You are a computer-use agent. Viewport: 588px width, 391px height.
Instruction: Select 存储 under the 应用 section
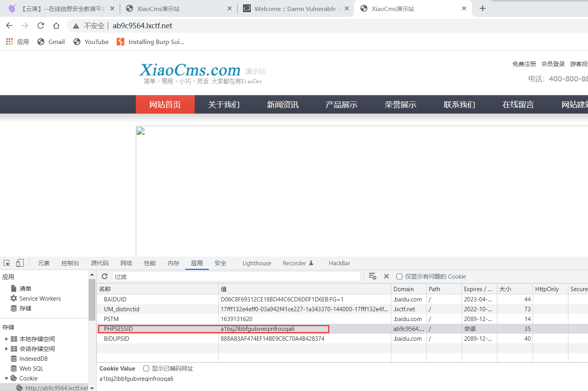25,308
